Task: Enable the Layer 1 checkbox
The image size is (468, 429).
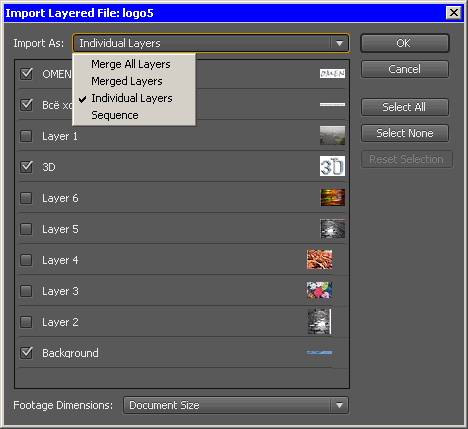Action: coord(26,136)
